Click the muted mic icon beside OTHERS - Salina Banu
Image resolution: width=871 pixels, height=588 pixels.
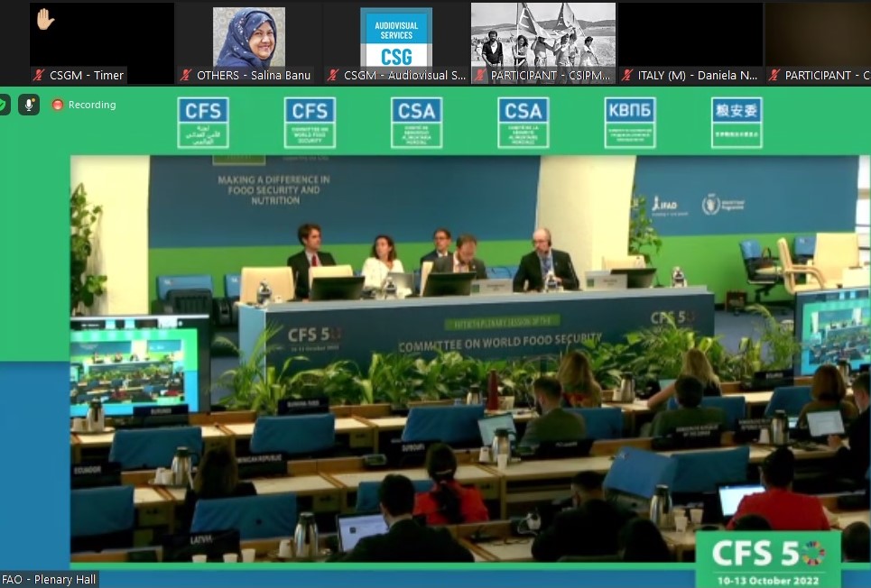(186, 76)
